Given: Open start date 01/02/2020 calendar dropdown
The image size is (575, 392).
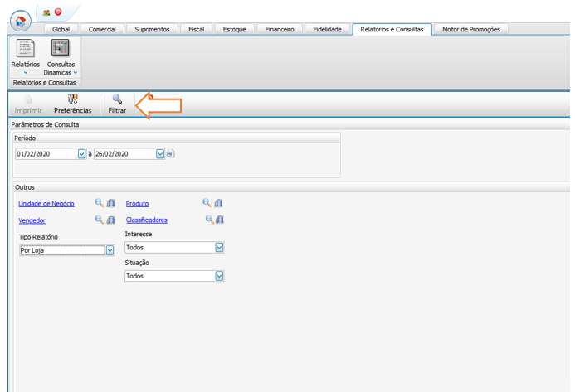Looking at the screenshot, I should click(x=82, y=154).
